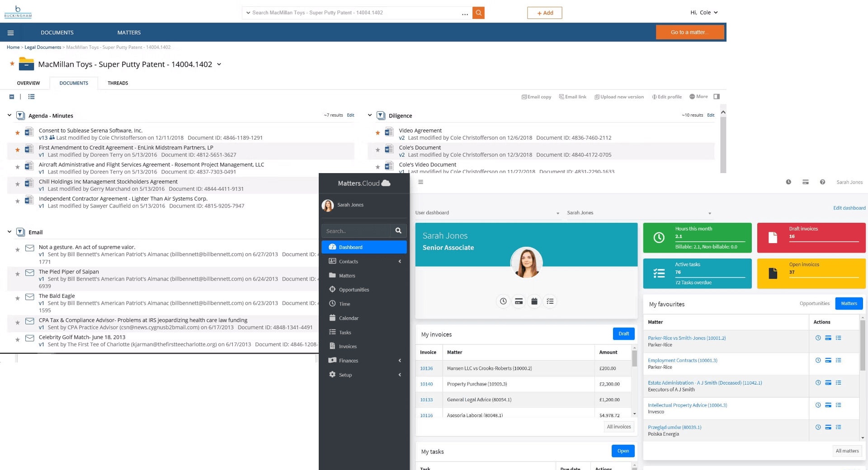Click Upload new version

(x=619, y=97)
